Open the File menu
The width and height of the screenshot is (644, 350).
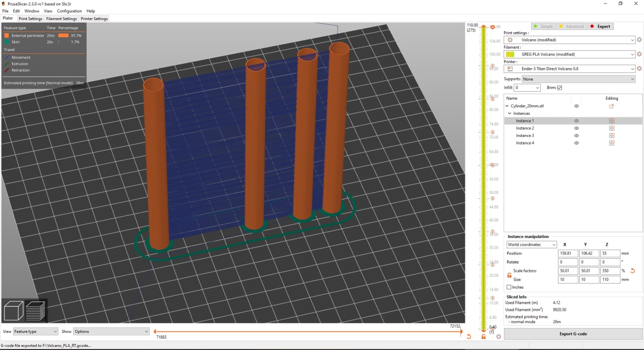tap(6, 11)
